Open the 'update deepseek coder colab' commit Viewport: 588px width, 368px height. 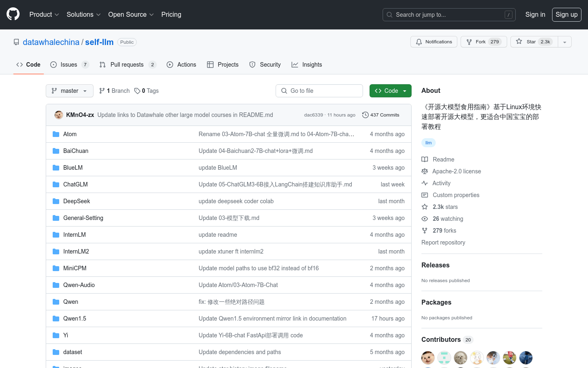click(x=236, y=201)
